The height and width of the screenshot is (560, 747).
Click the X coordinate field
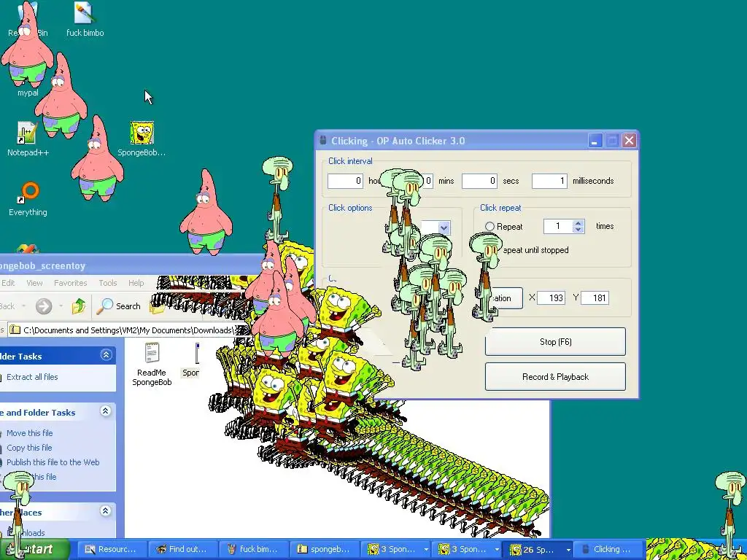coord(551,298)
